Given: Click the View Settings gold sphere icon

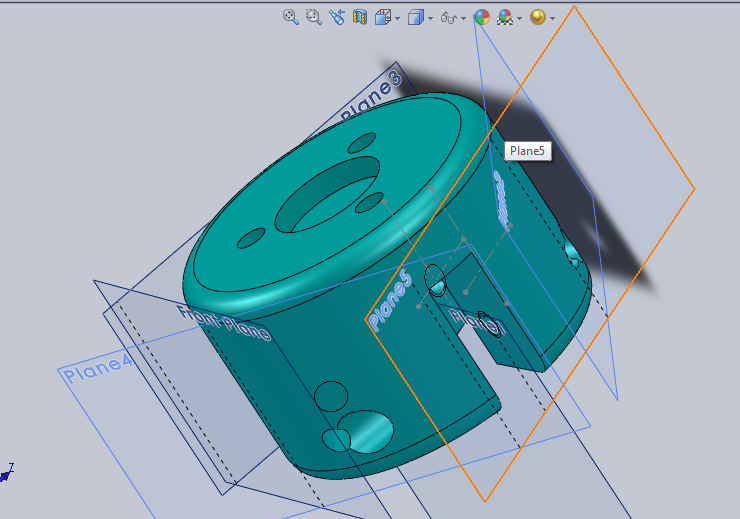Looking at the screenshot, I should coord(538,17).
